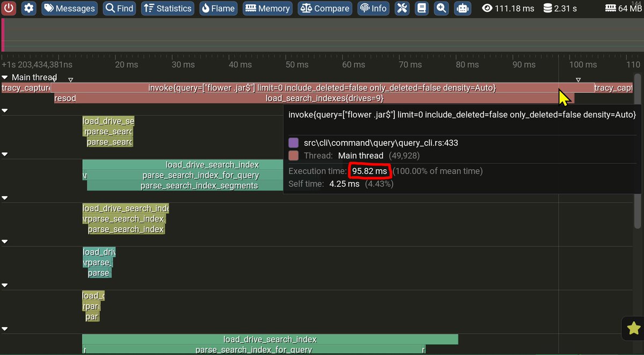Open the Compare traces window

[x=325, y=8]
